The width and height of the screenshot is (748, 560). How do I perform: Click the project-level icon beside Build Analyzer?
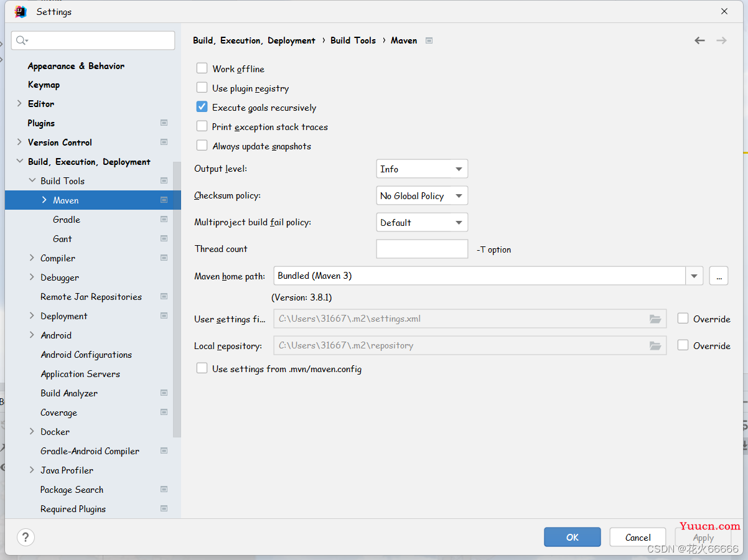pos(164,393)
